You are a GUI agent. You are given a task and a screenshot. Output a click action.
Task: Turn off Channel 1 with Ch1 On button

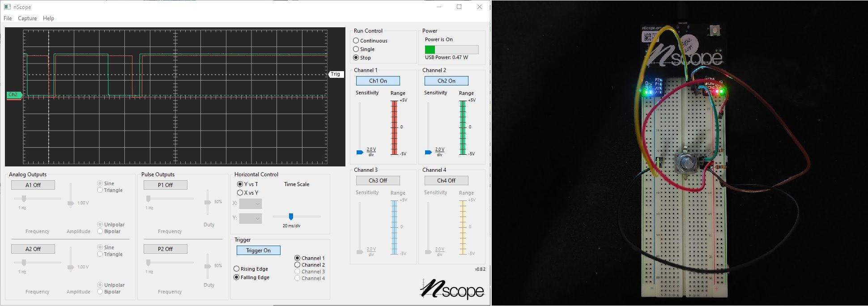[x=378, y=81]
